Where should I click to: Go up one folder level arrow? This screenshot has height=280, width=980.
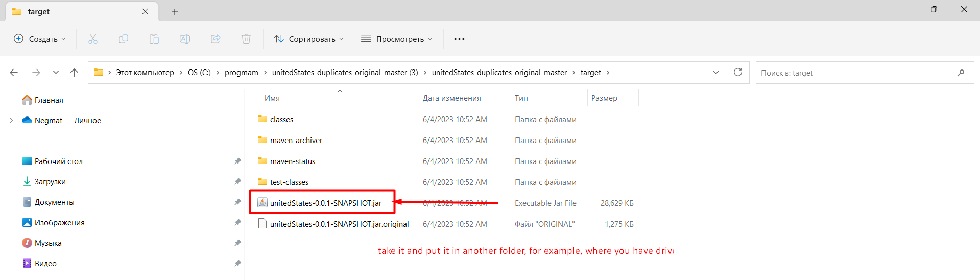pos(74,73)
